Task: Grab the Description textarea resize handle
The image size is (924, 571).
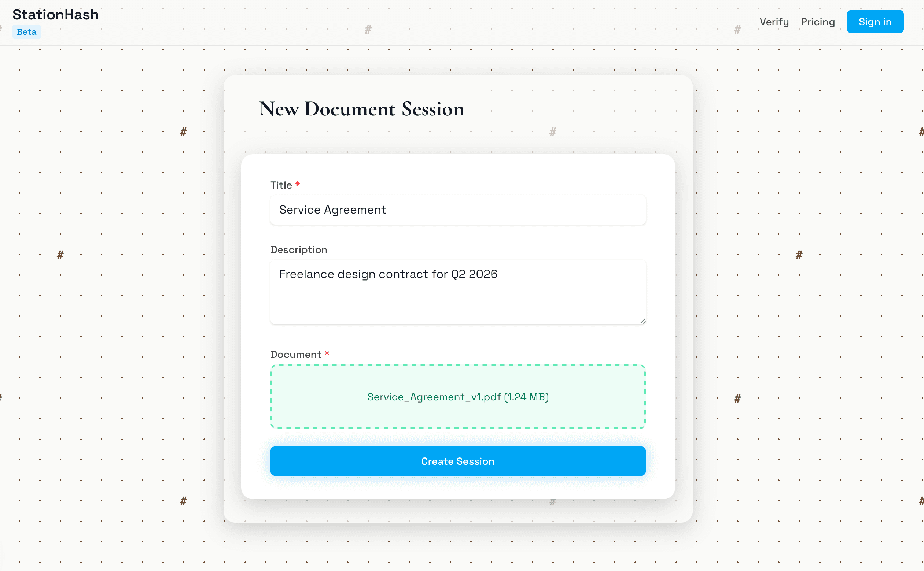Action: coord(643,321)
